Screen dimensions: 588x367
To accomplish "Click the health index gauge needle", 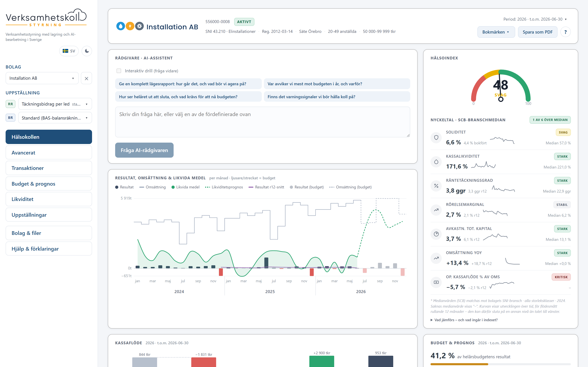I will (500, 86).
